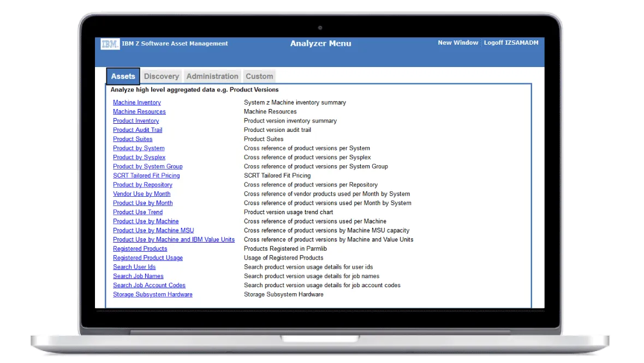Open the Registered Products link
This screenshot has width=644, height=363.
tap(140, 249)
